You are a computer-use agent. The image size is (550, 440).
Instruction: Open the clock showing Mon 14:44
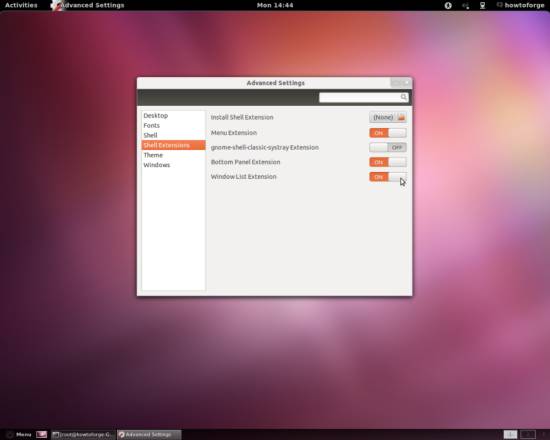point(275,5)
